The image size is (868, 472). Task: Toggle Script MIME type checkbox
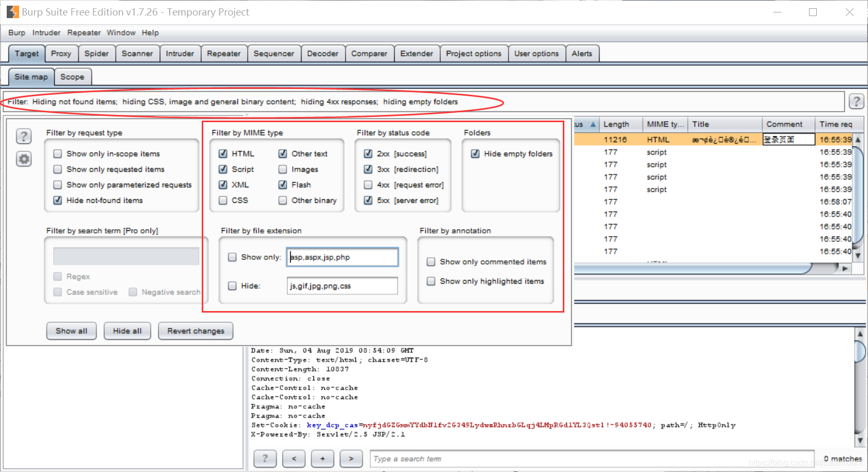[x=223, y=169]
